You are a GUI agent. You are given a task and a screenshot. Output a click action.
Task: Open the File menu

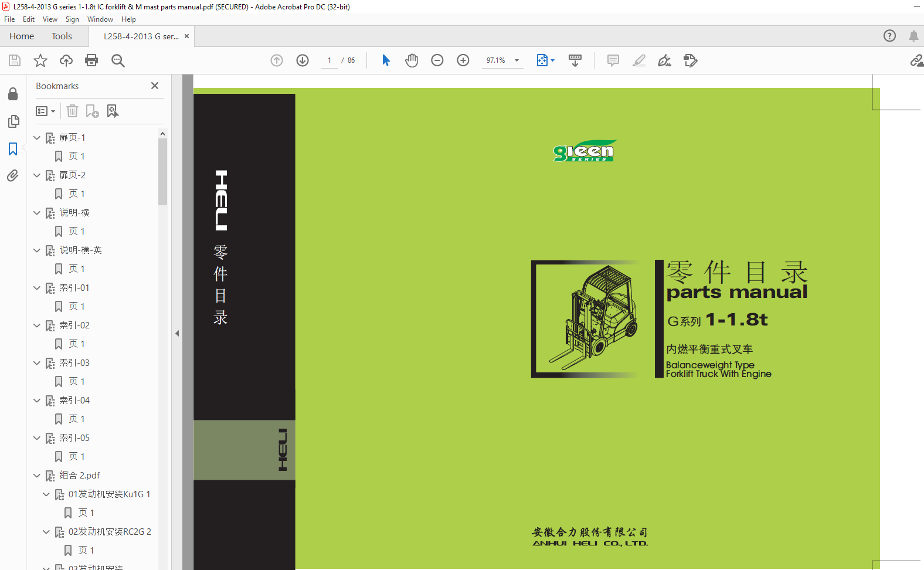click(9, 19)
